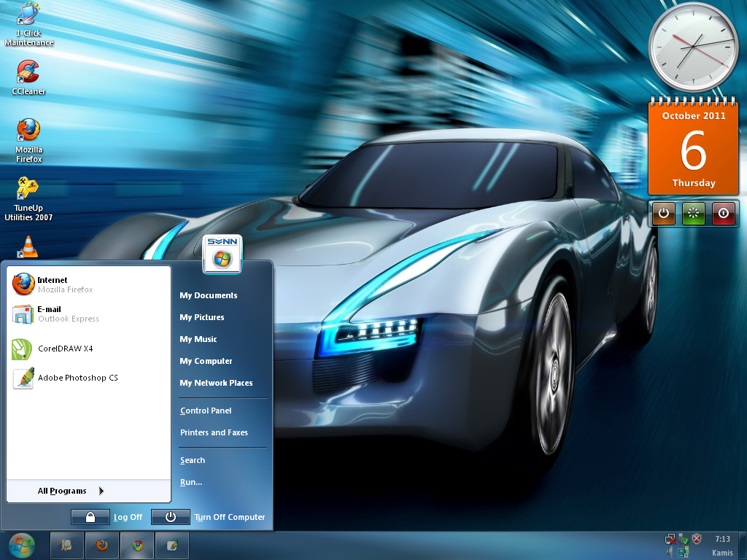The width and height of the screenshot is (747, 560).
Task: Open TuneUp Utilities 2007 desktop icon
Action: (28, 199)
